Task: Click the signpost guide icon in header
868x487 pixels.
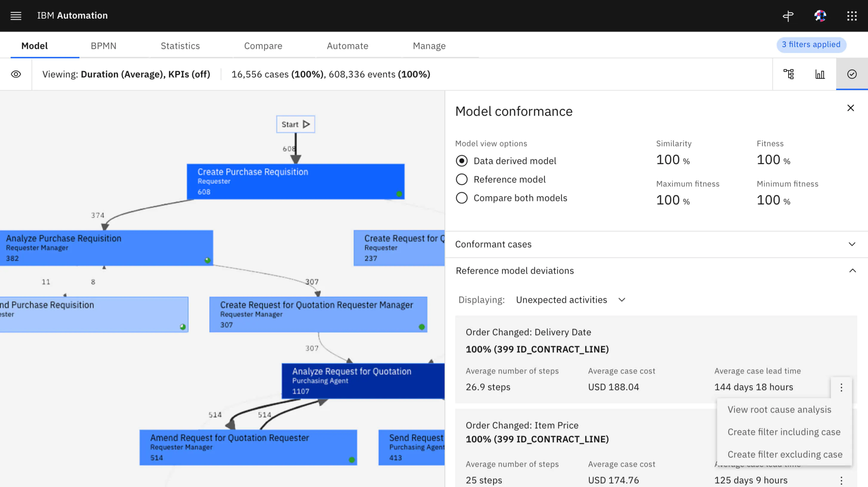Action: (x=788, y=16)
